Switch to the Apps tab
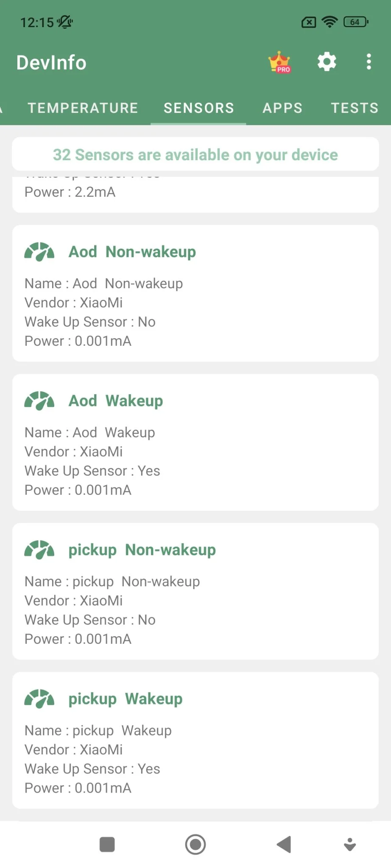Viewport: 391px width, 868px height. pyautogui.click(x=282, y=108)
